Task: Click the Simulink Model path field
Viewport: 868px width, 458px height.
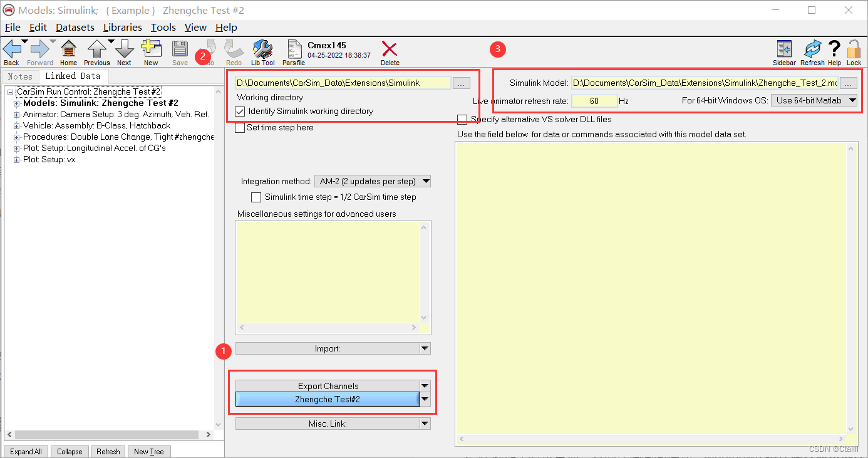Action: [705, 83]
